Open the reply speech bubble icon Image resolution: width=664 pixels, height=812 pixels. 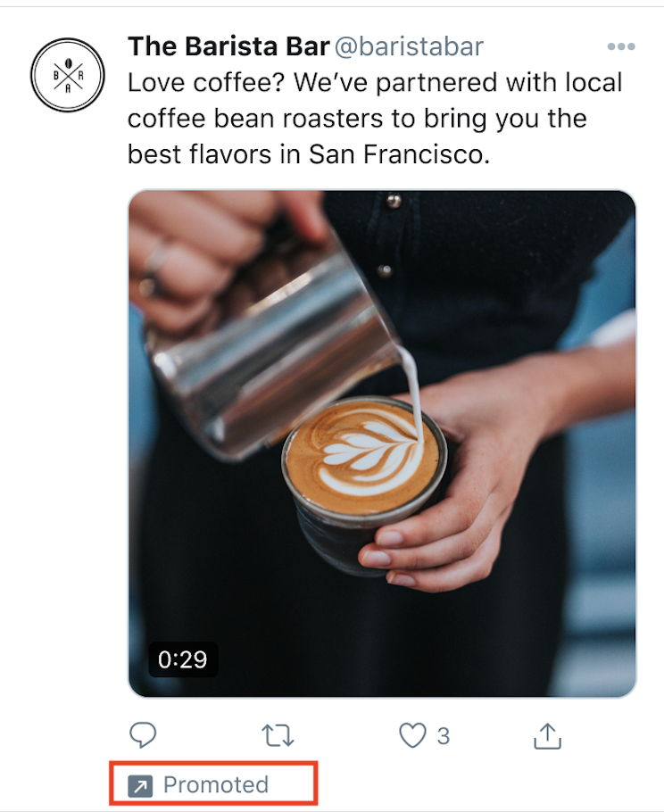(x=143, y=734)
